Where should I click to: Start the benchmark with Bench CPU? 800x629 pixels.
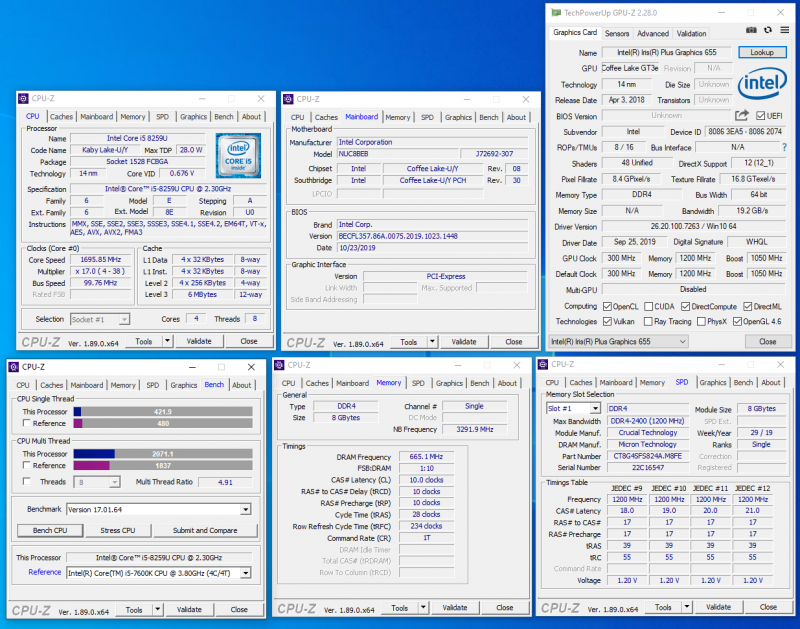(x=49, y=530)
